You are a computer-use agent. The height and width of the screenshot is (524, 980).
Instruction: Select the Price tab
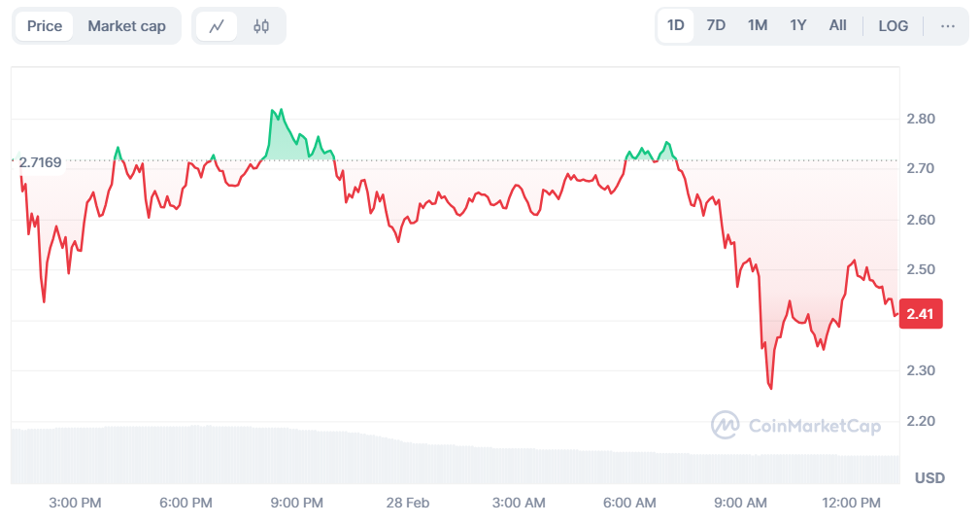point(45,26)
